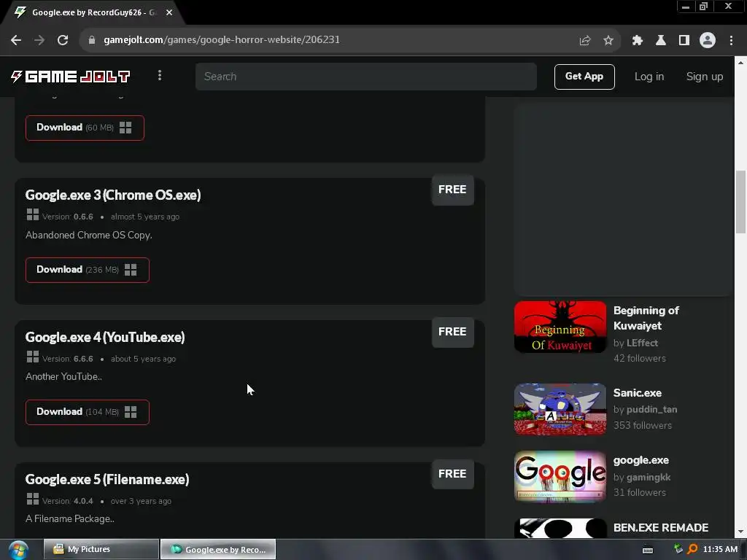Image resolution: width=747 pixels, height=560 pixels.
Task: Download the 60 MB package
Action: 85,128
